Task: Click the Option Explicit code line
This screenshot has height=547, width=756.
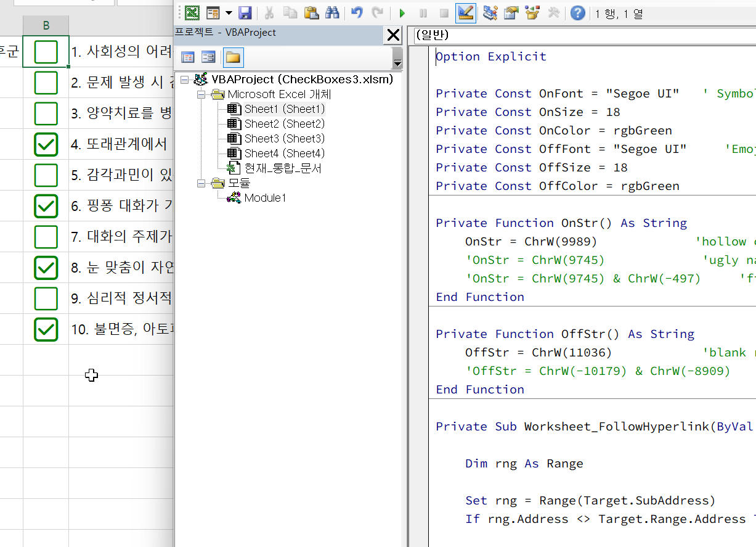Action: 491,56
